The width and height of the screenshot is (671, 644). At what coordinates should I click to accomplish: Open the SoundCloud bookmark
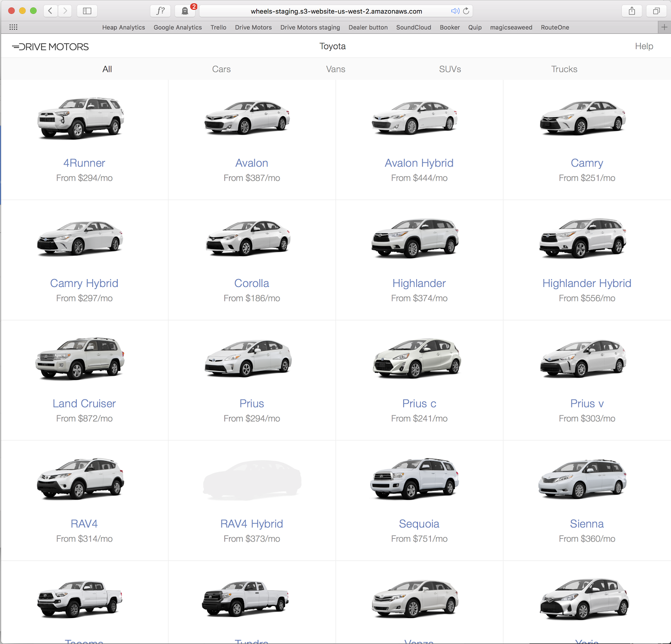tap(413, 27)
